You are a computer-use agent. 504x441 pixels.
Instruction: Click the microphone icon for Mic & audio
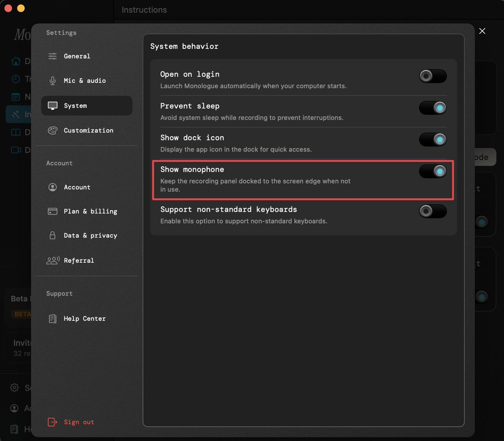[x=52, y=81]
